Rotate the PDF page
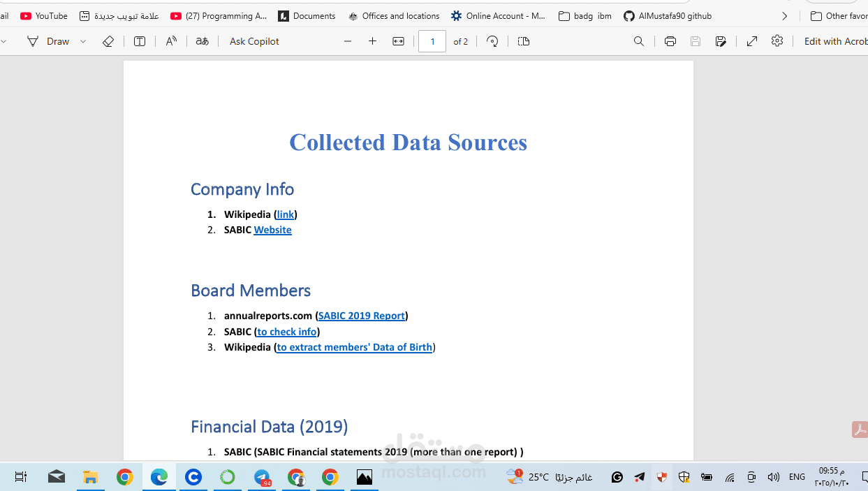 point(492,41)
